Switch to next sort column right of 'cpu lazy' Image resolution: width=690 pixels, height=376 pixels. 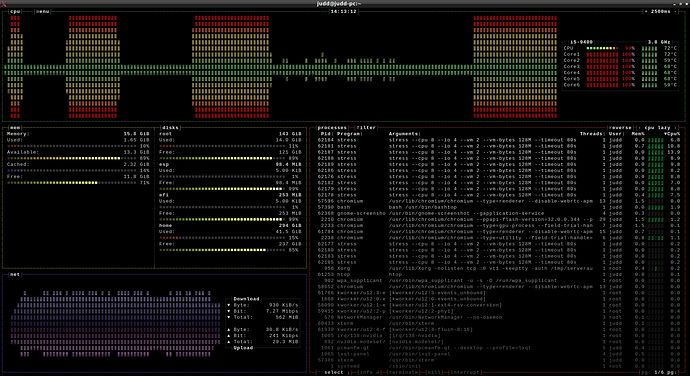[x=676, y=128]
